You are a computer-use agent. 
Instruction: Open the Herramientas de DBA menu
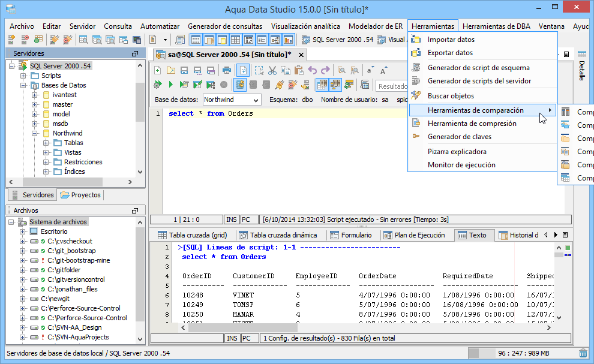[x=496, y=26]
